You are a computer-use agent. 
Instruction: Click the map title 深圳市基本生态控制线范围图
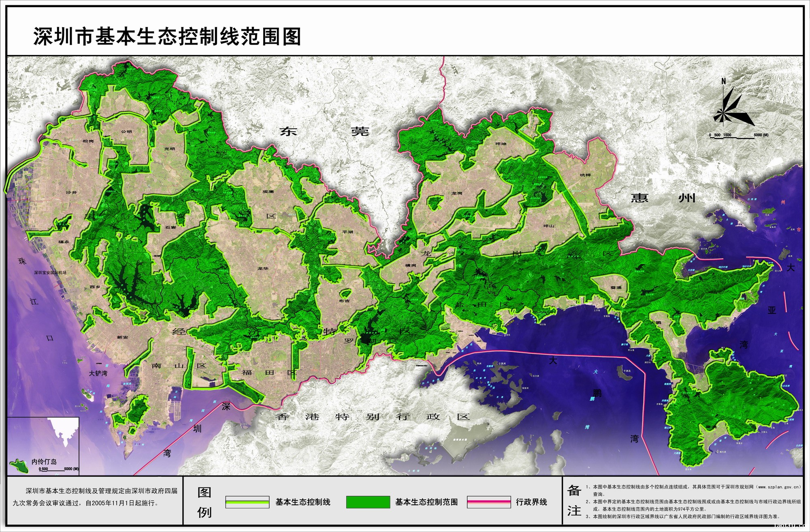(167, 37)
